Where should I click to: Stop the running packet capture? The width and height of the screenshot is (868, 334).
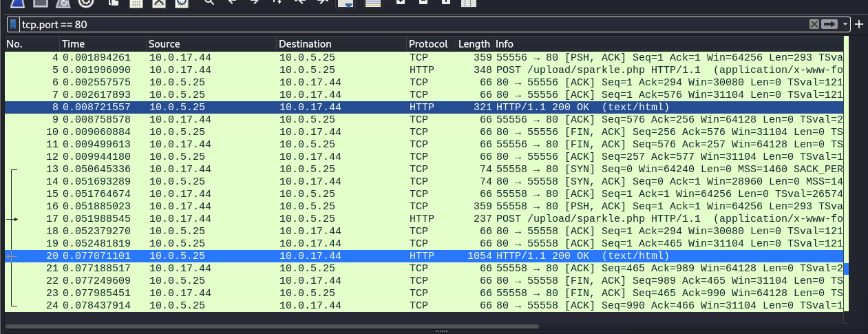[40, 3]
